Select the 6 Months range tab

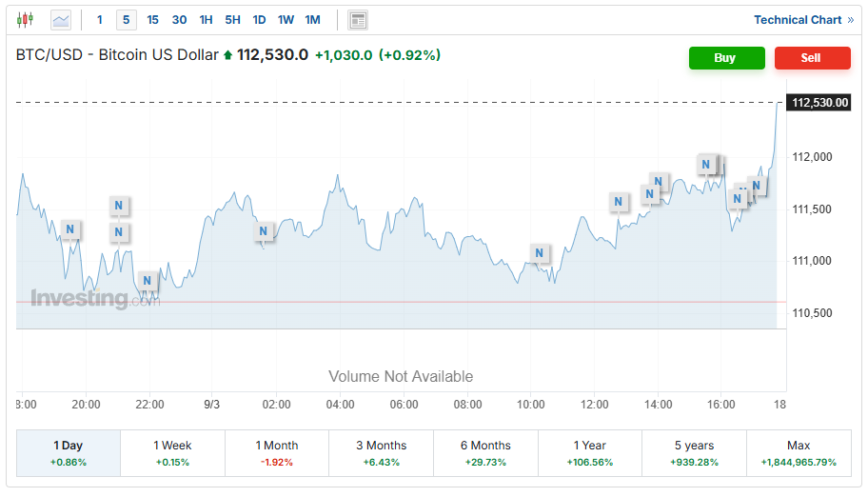click(x=485, y=452)
